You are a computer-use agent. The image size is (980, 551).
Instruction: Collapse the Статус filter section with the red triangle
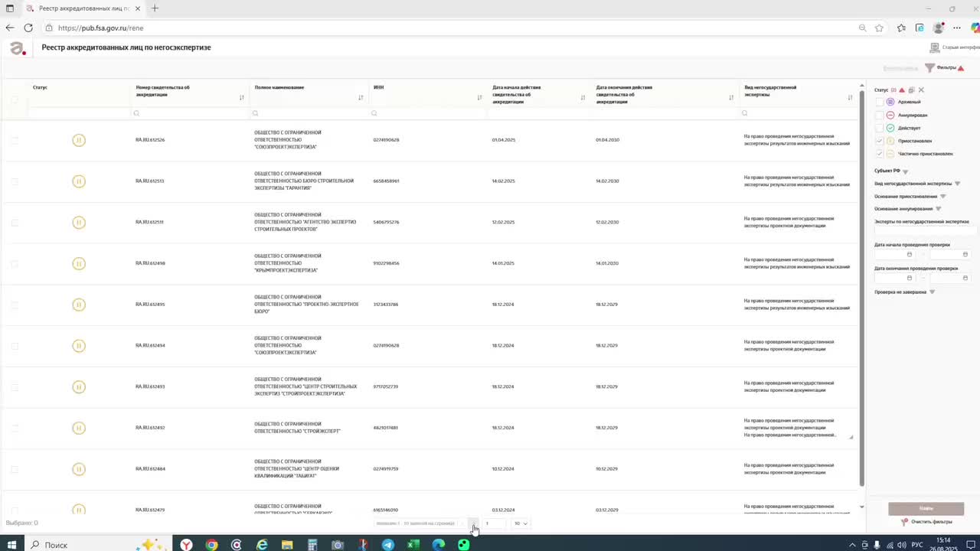tap(902, 90)
